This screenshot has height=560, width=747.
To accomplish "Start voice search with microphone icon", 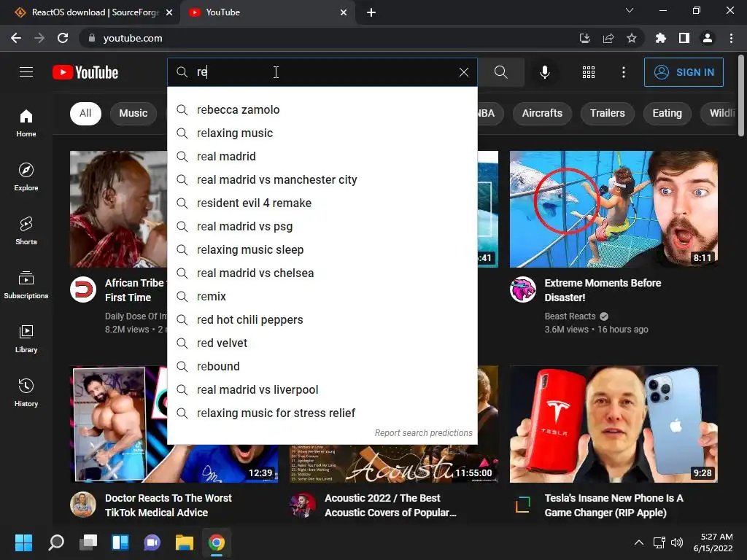I will point(544,72).
